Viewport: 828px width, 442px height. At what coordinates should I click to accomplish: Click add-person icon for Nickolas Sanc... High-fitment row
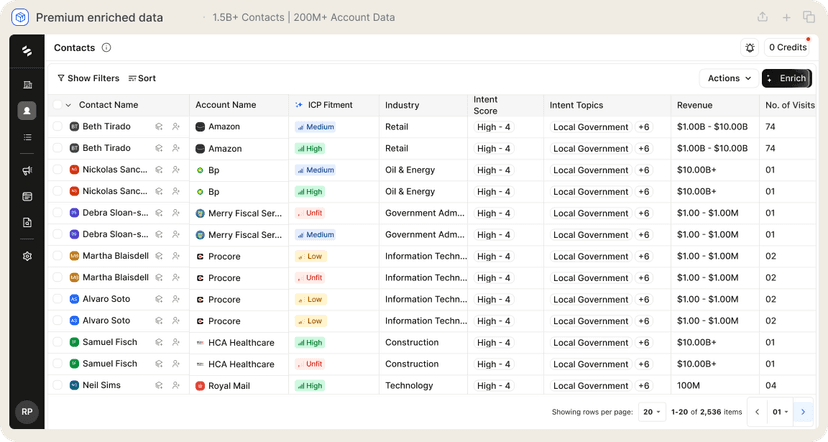(x=176, y=191)
